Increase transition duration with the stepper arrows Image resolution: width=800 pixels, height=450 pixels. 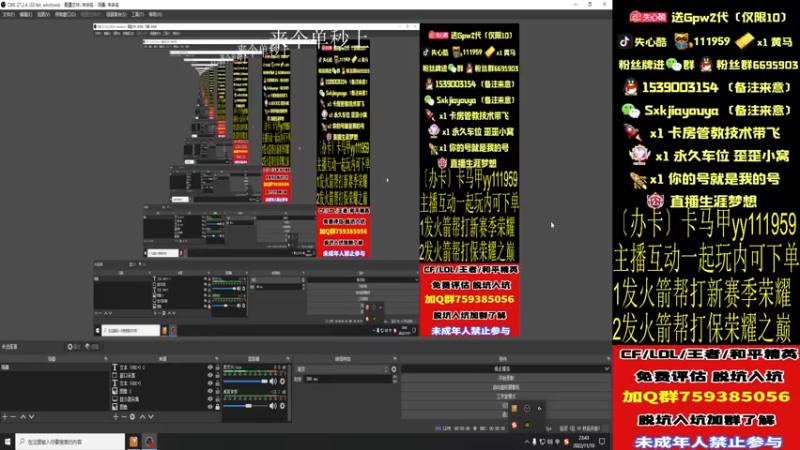click(x=394, y=378)
